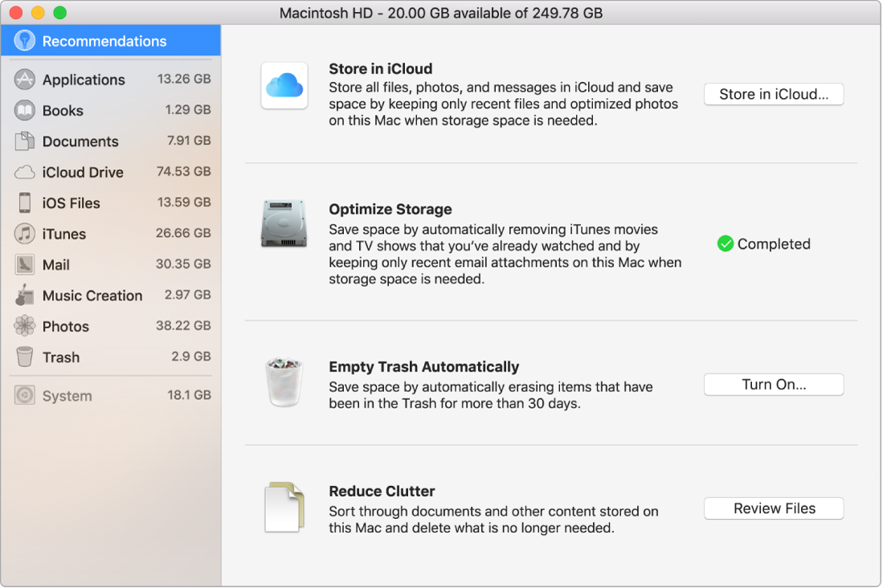Click the Trash bin sidebar icon
Viewport: 883px width, 588px height.
(25, 357)
